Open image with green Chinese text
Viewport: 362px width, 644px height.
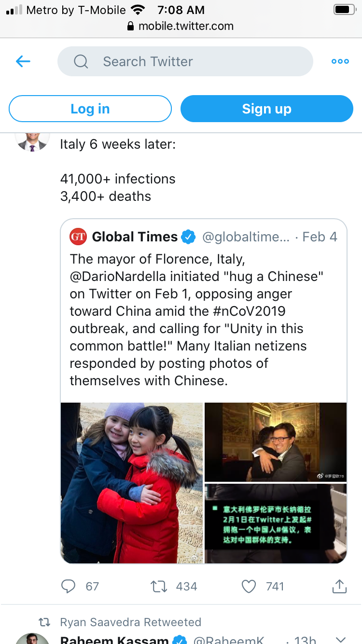(276, 523)
